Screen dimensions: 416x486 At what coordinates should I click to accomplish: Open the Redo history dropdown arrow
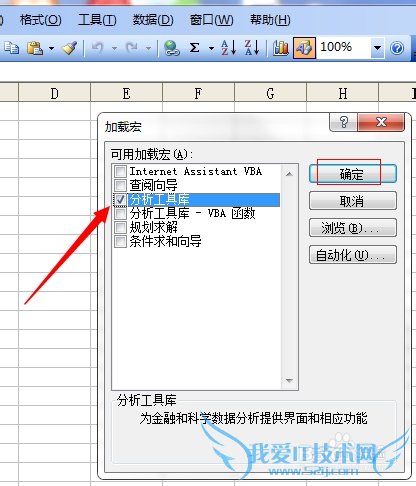tap(148, 49)
